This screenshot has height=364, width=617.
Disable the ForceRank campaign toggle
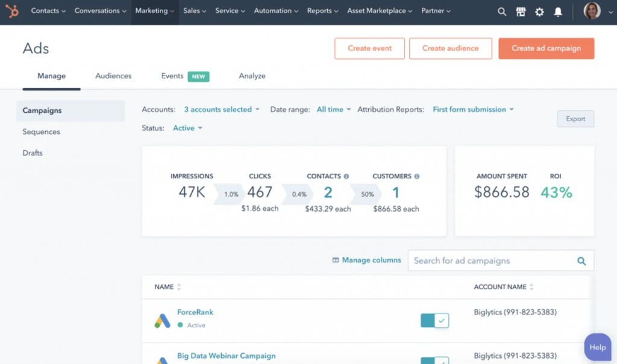click(x=434, y=320)
